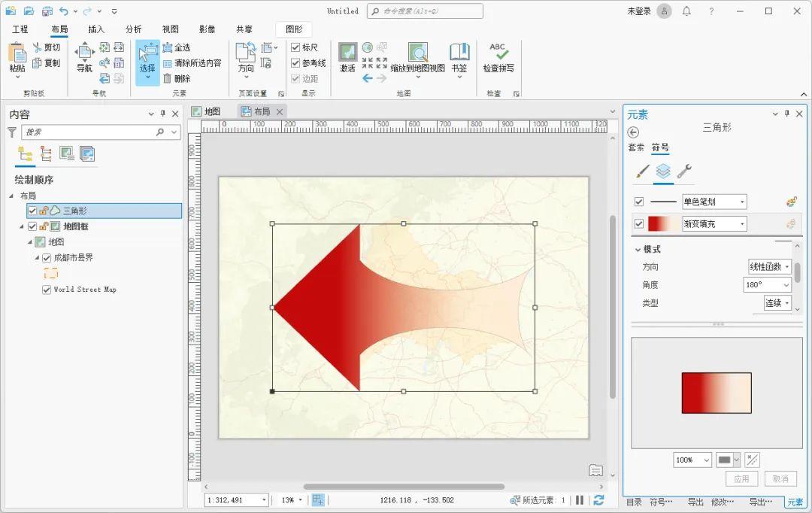This screenshot has height=513, width=812.
Task: Uncheck the 标尺 (Rulers) checkbox
Action: pos(295,47)
